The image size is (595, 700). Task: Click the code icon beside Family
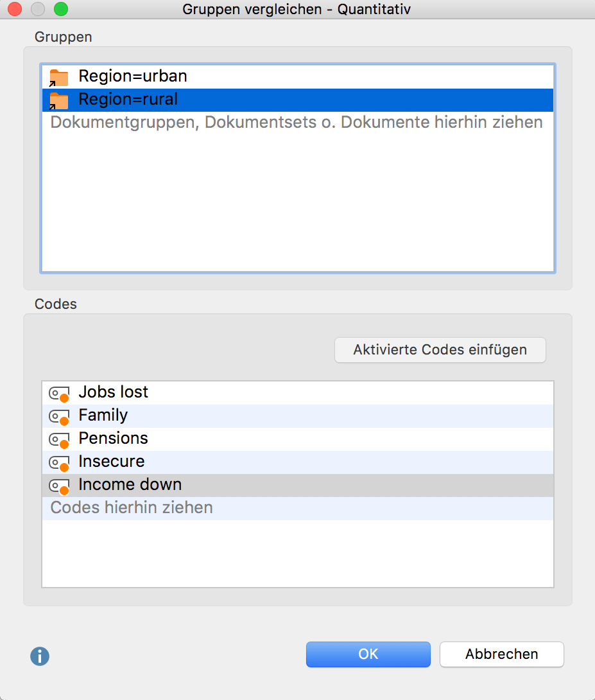pyautogui.click(x=59, y=416)
